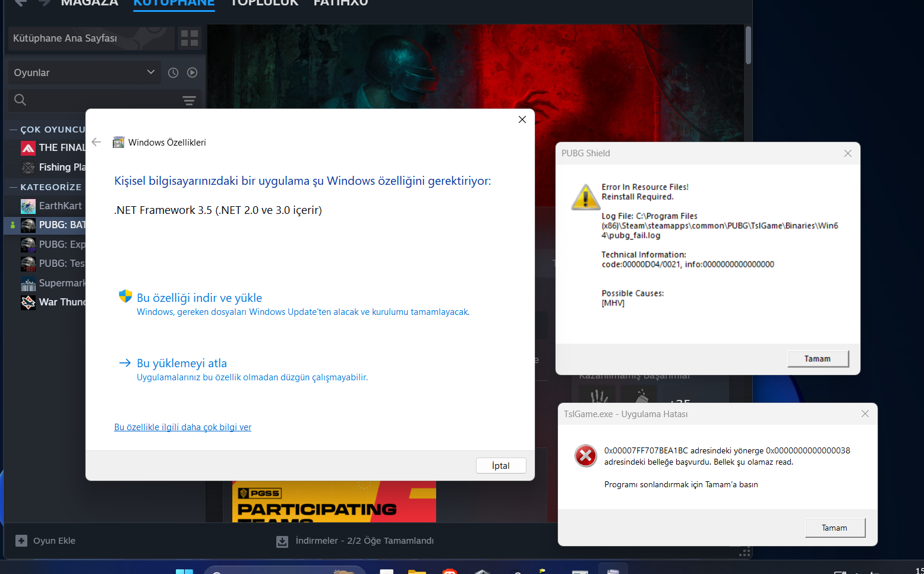Close TslGame.exe Uygulama Hatası window
The width and height of the screenshot is (924, 574).
click(x=865, y=414)
